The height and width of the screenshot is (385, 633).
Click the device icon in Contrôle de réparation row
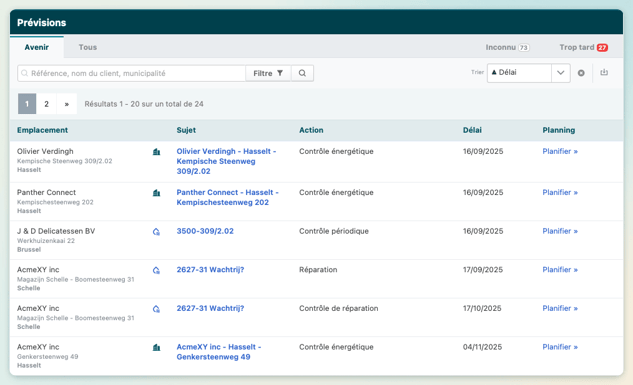pos(156,309)
